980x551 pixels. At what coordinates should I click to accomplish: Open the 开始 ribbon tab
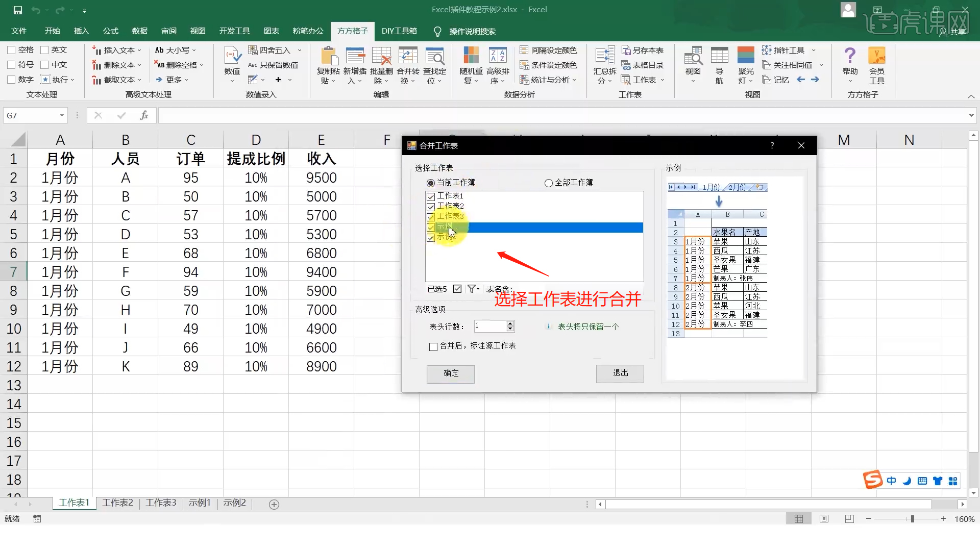[52, 31]
